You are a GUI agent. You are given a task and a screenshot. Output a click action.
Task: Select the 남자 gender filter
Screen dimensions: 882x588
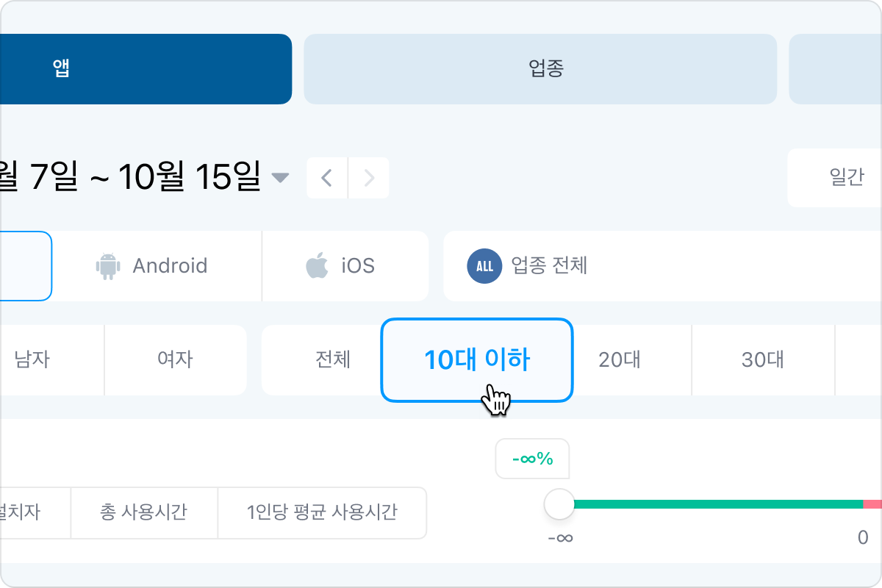click(32, 360)
